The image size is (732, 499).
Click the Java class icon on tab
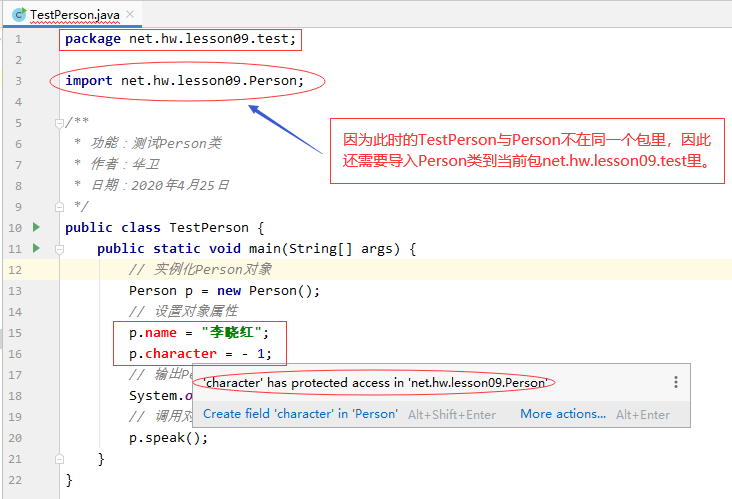click(x=19, y=14)
